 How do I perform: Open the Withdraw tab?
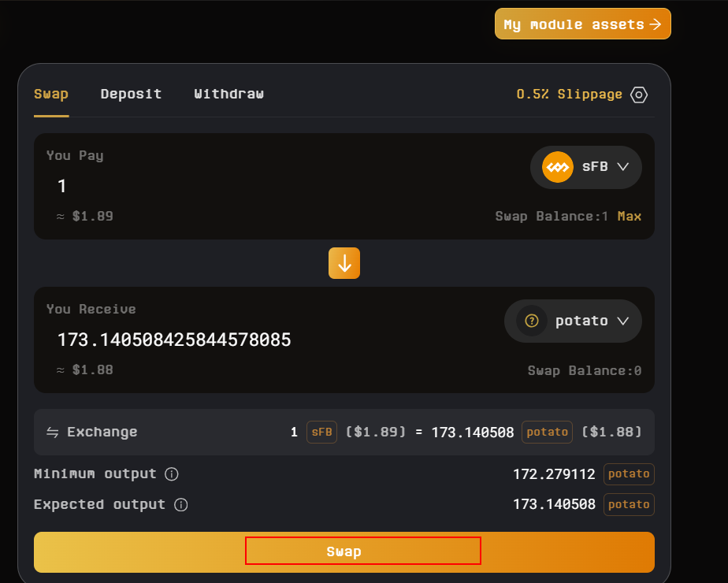coord(228,94)
